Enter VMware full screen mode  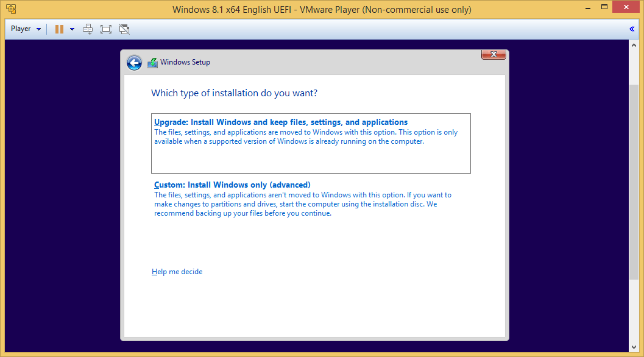click(x=106, y=29)
